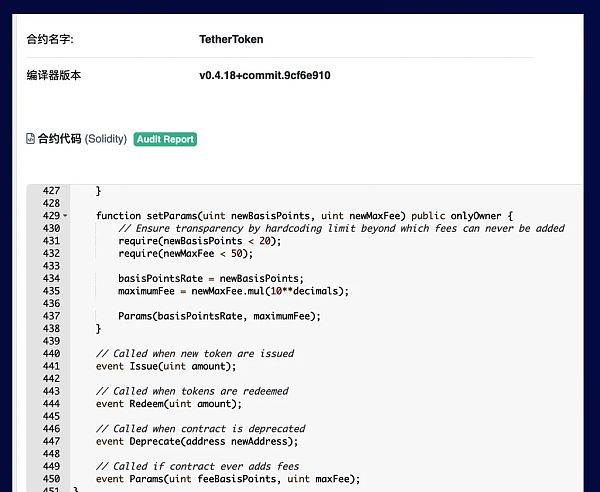Click the event Params(uint feeBasisPoints...) line
The width and height of the screenshot is (600, 492).
pyautogui.click(x=228, y=479)
